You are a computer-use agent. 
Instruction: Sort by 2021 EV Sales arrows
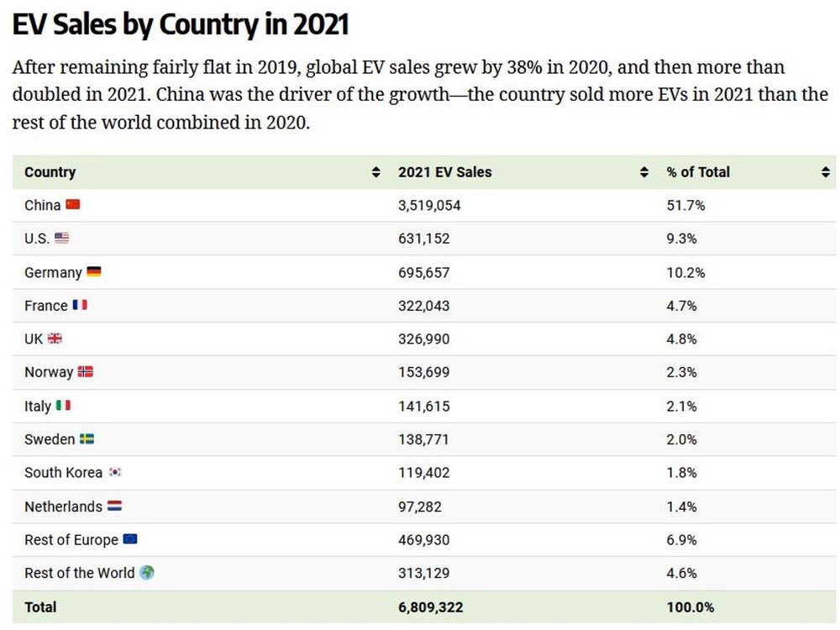(x=644, y=172)
